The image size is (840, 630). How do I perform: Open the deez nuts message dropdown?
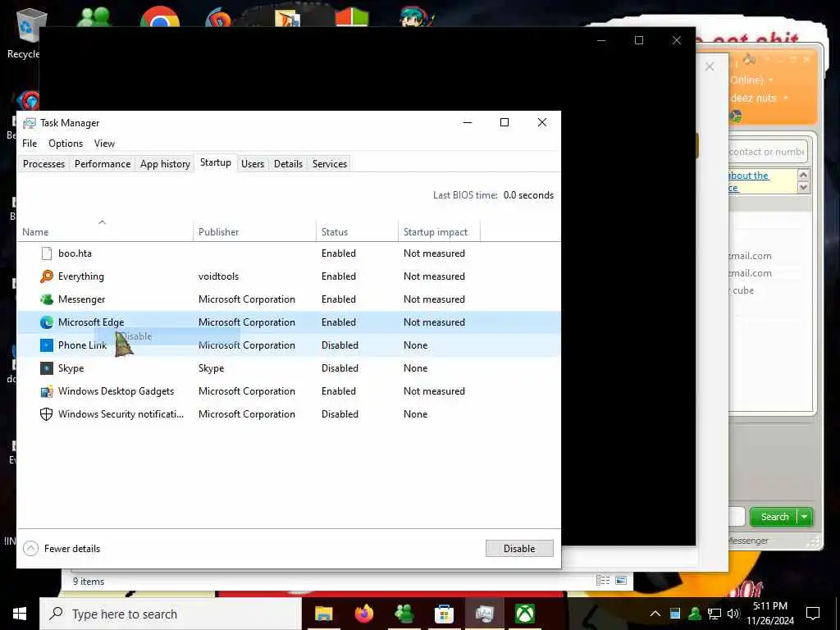click(x=786, y=98)
